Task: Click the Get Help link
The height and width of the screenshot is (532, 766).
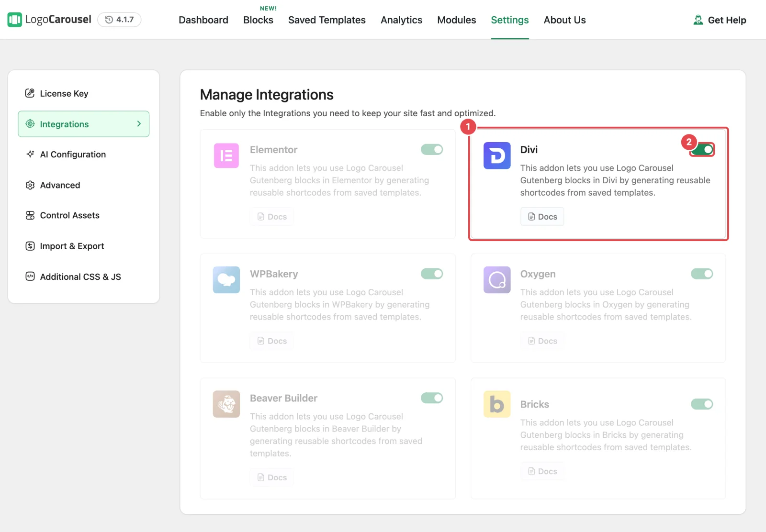Action: click(x=720, y=20)
